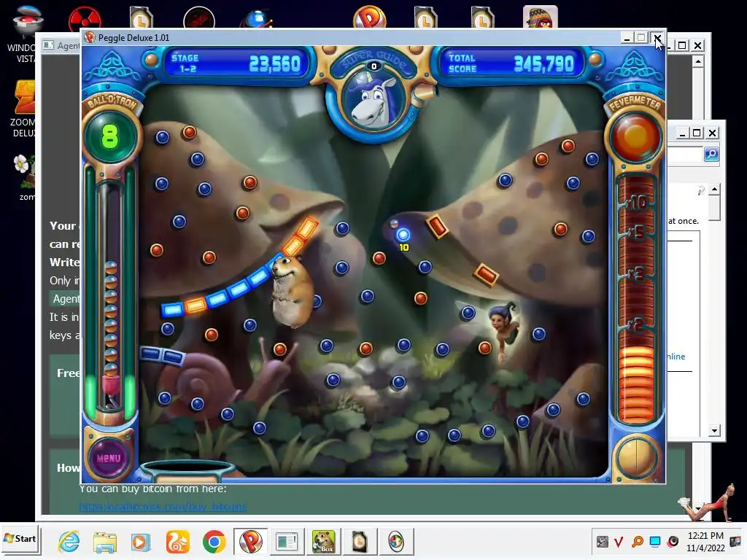
Task: Aim at the lit peg showing 10
Action: pyautogui.click(x=403, y=235)
